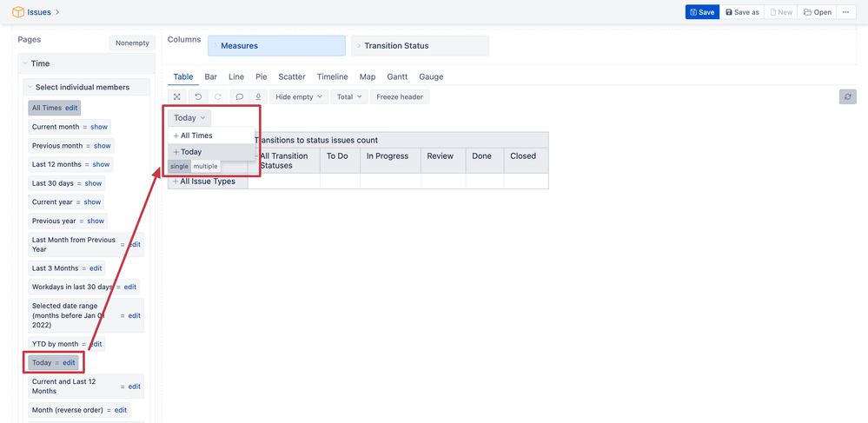Open the comment bubble icon
The height and width of the screenshot is (423, 868).
[239, 97]
